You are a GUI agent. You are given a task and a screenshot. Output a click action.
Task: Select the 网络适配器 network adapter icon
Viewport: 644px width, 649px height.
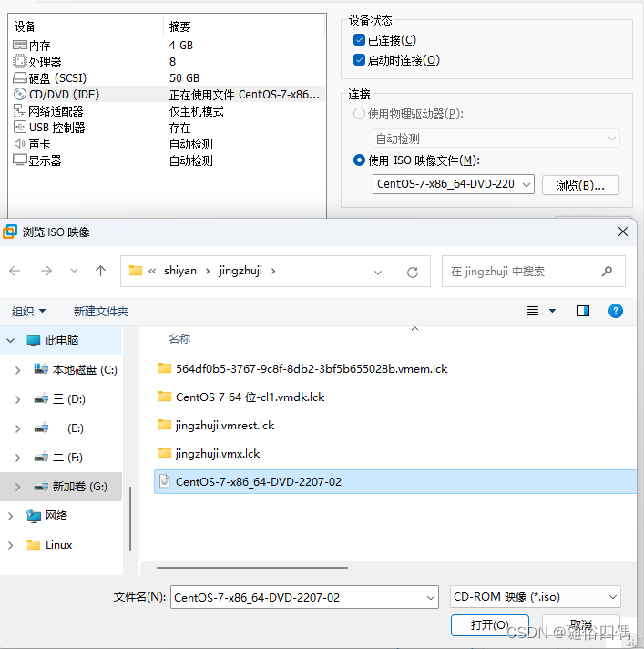click(19, 110)
